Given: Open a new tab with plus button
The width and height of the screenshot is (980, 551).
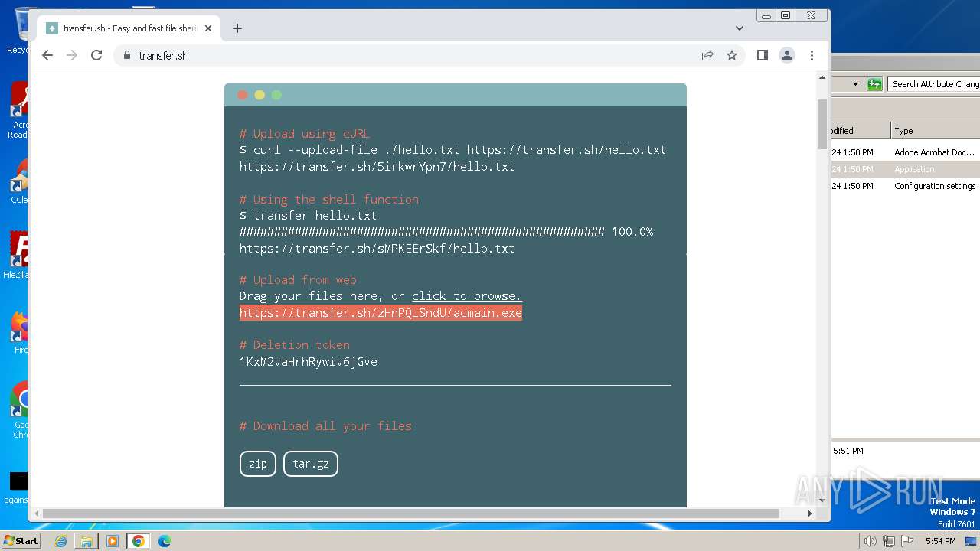Looking at the screenshot, I should (237, 28).
